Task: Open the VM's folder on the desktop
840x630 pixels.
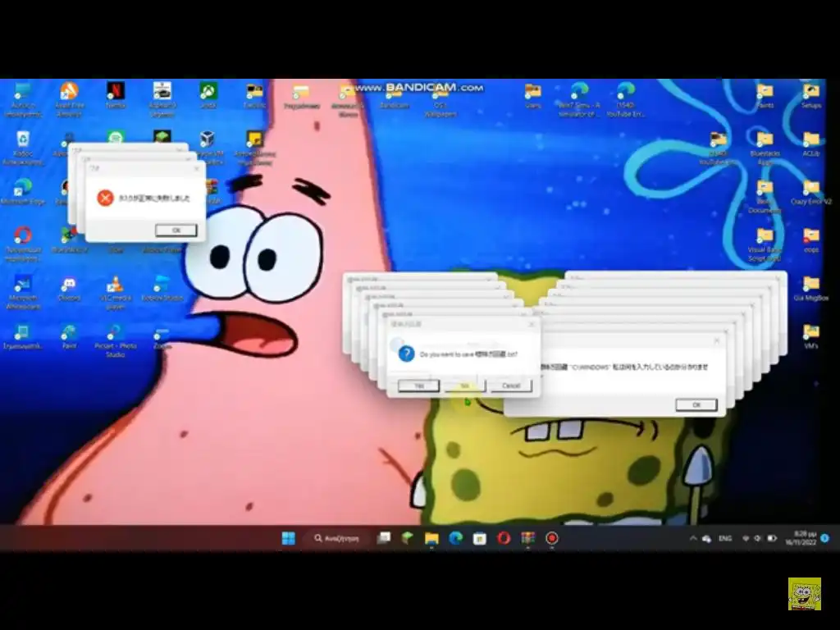Action: 811,336
